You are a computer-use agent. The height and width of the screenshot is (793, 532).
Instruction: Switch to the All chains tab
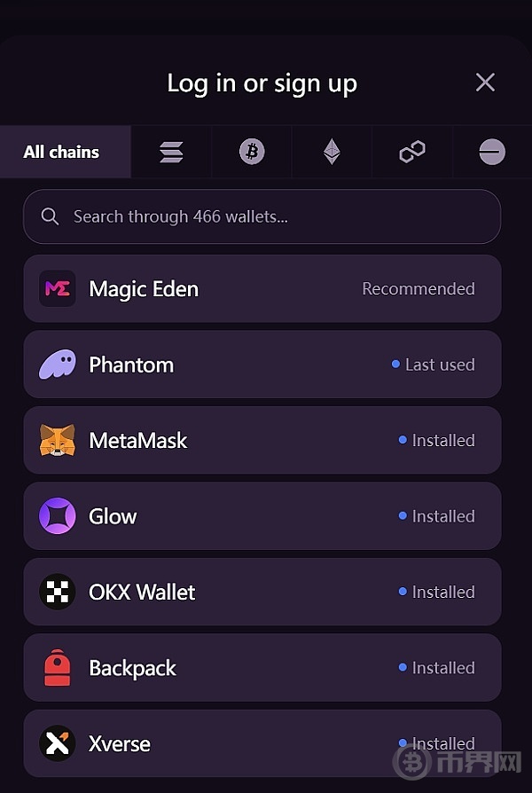point(62,153)
